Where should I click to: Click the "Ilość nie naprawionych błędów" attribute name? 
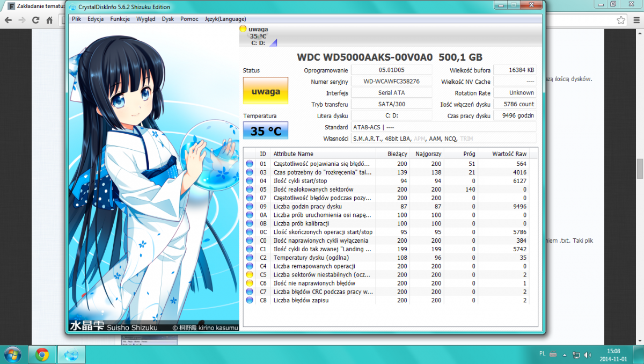click(314, 283)
